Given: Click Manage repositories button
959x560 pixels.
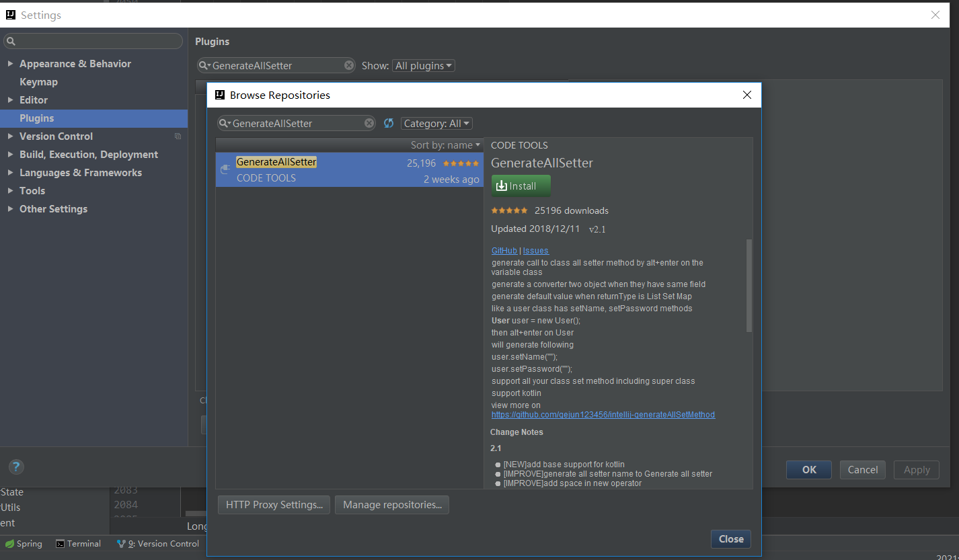Looking at the screenshot, I should click(x=392, y=505).
